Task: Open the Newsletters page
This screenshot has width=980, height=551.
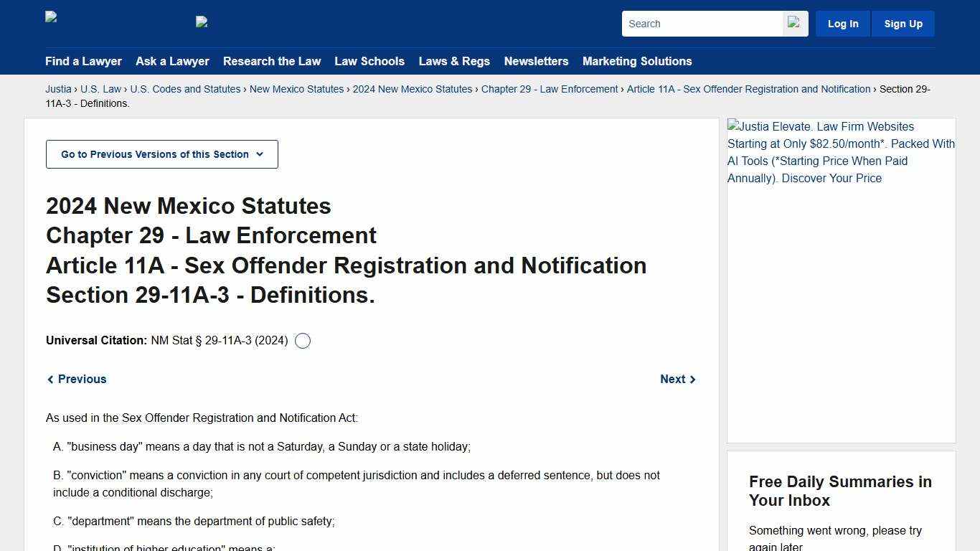Action: click(536, 61)
